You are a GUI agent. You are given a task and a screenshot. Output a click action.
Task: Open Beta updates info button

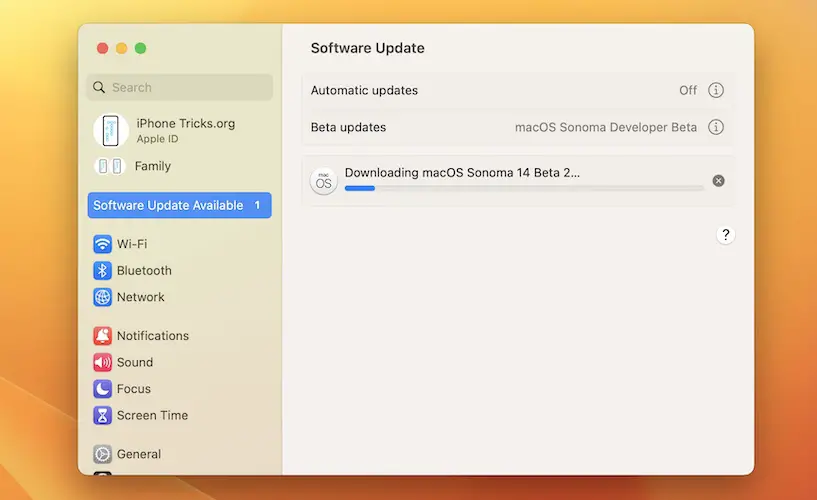[716, 127]
